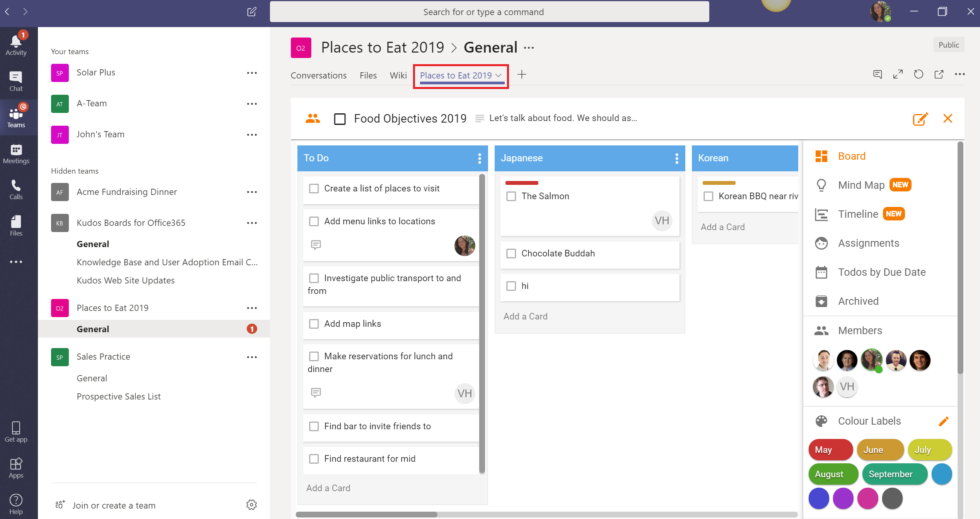The image size is (980, 519).
Task: Click the search command box
Action: pyautogui.click(x=489, y=12)
